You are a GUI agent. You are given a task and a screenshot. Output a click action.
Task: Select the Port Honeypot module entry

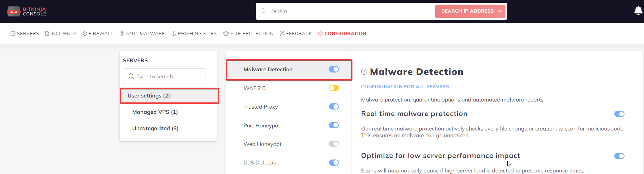point(289,126)
